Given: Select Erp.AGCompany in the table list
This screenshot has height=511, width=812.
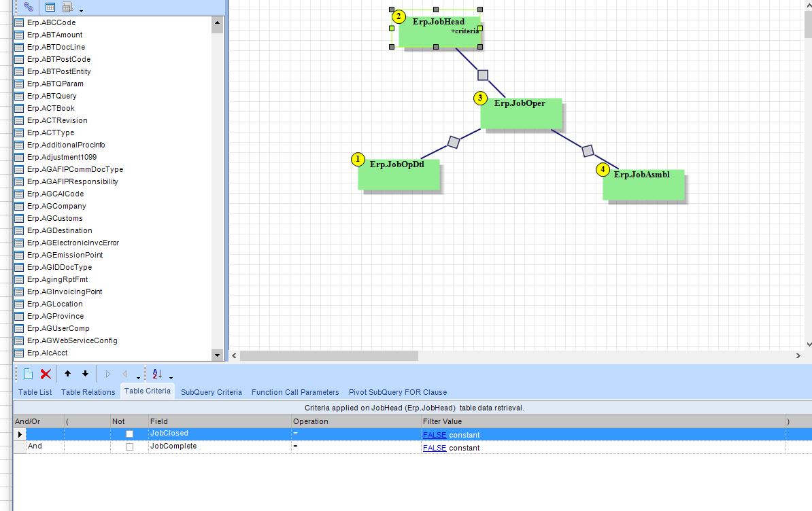Looking at the screenshot, I should (x=56, y=206).
